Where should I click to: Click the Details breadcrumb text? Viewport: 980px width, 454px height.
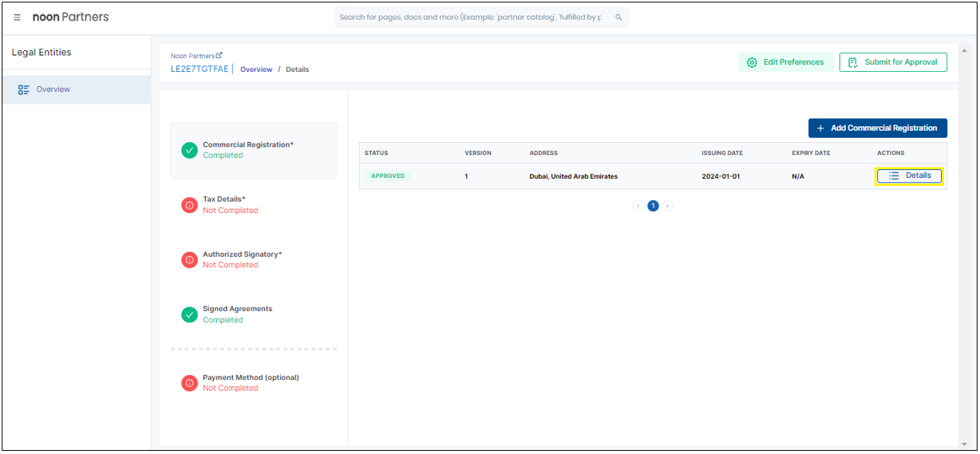[298, 69]
